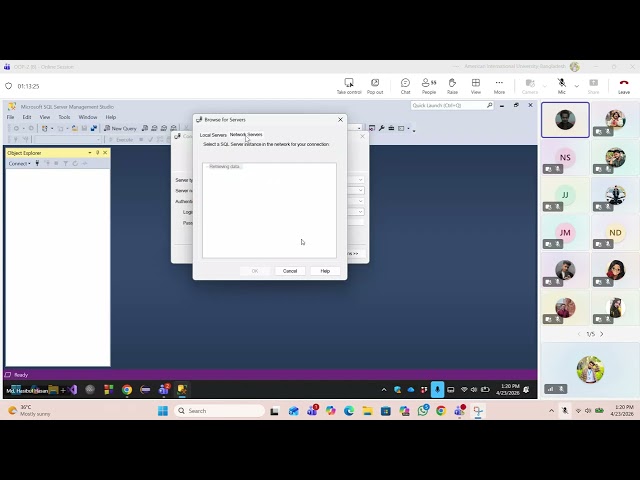Expand the Server name dropdown in connect dialog
Screen dimensions: 640x480
[360, 191]
